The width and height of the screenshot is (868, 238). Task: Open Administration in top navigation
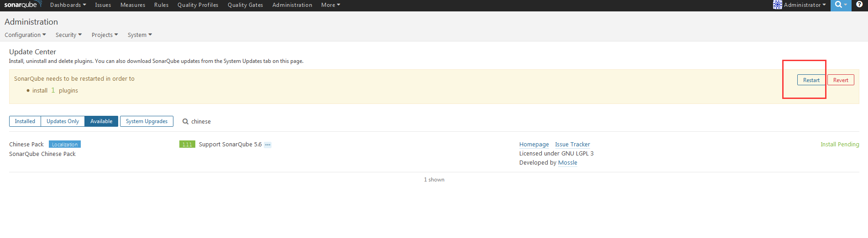293,5
